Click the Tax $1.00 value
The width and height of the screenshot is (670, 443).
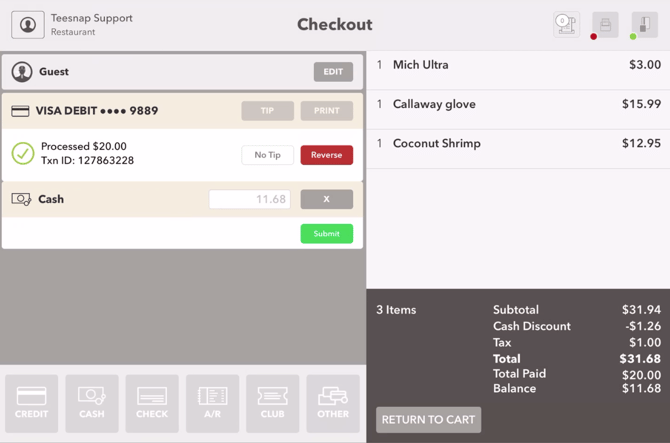[645, 343]
